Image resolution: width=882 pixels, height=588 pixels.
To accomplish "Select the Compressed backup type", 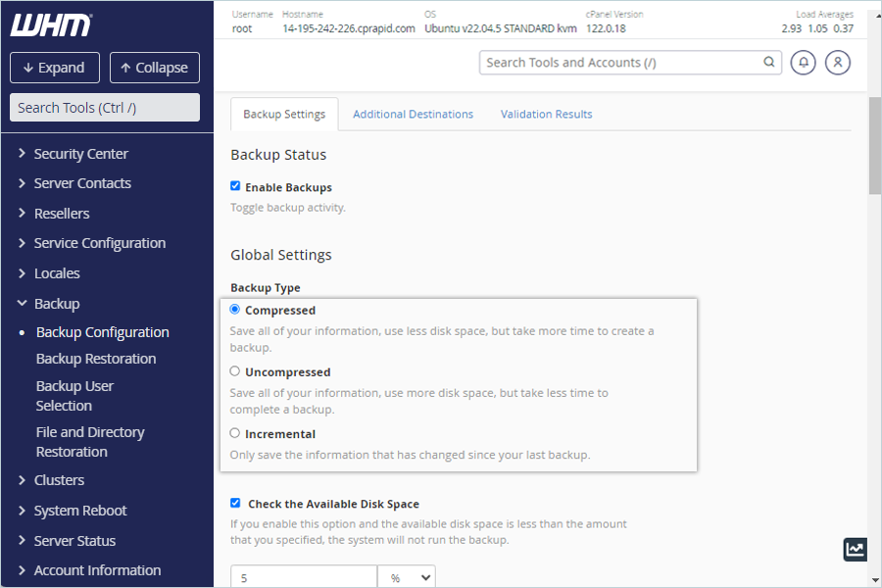I will coord(234,310).
